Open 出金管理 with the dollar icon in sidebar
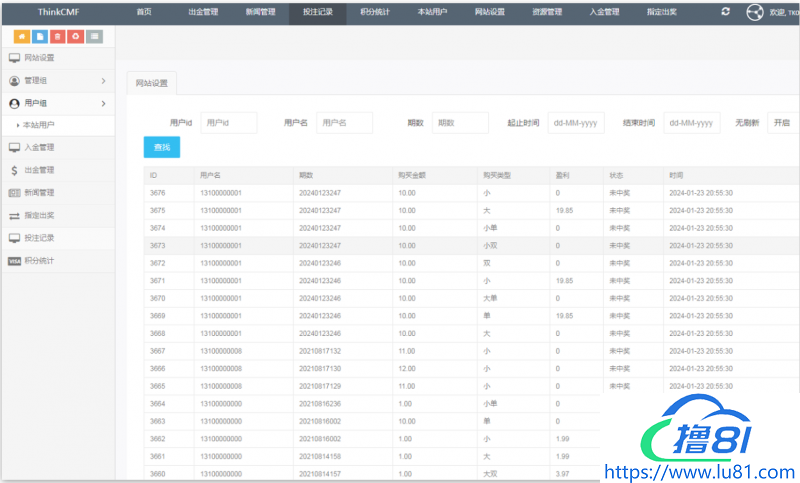The height and width of the screenshot is (483, 800). (39, 170)
